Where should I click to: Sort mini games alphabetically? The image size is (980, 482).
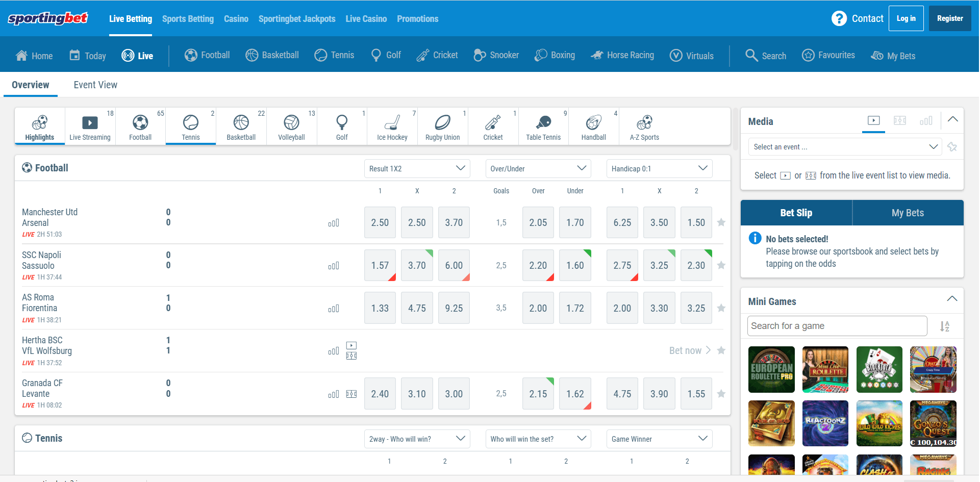[x=945, y=326]
